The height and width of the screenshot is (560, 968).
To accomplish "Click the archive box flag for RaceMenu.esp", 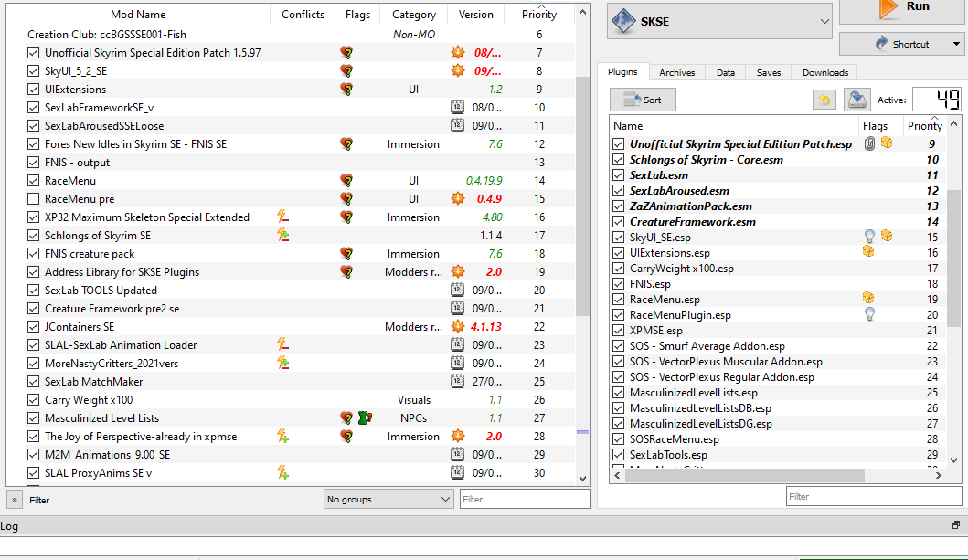I will tap(868, 299).
